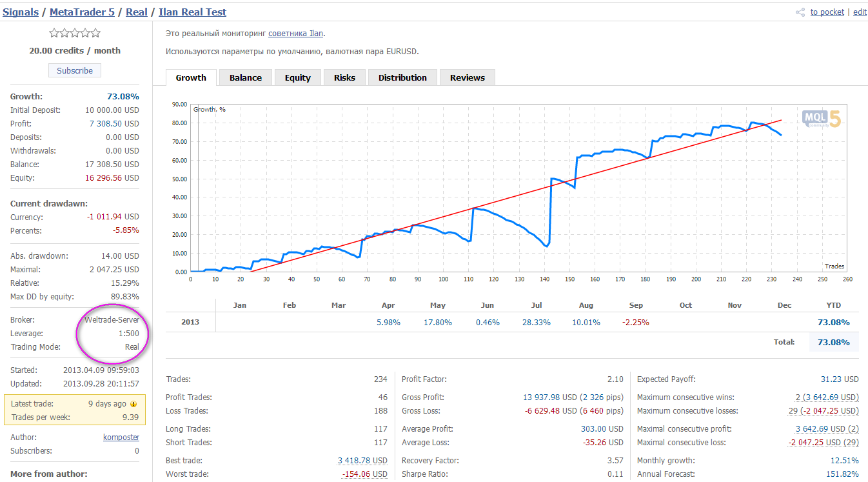The image size is (868, 482).
Task: Click maximum consecutive wins '2 (3 642.69 USD)'
Action: pos(827,397)
